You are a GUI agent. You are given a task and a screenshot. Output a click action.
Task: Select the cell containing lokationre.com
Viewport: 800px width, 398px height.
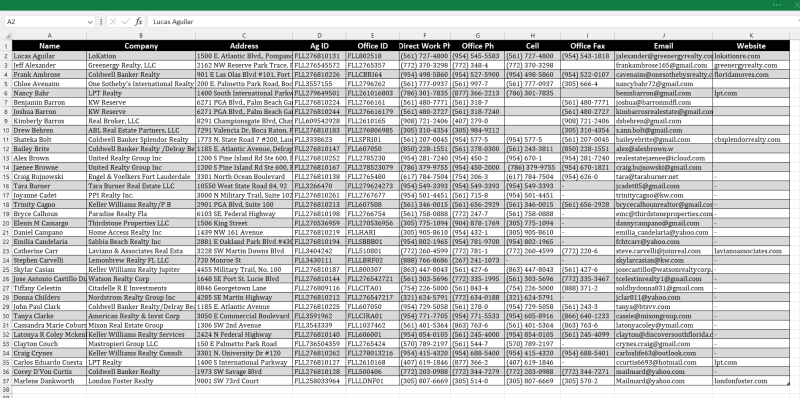[751, 56]
